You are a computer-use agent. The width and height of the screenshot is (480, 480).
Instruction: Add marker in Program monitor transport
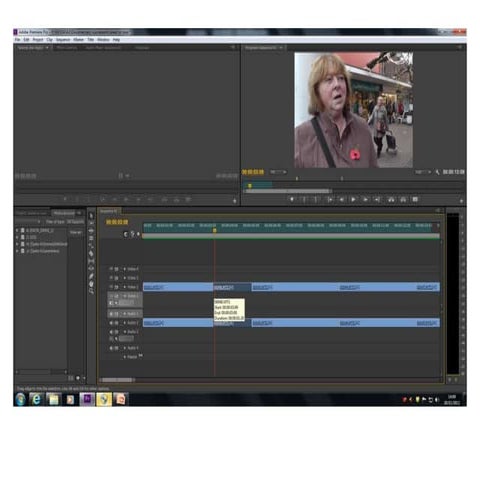[292, 199]
